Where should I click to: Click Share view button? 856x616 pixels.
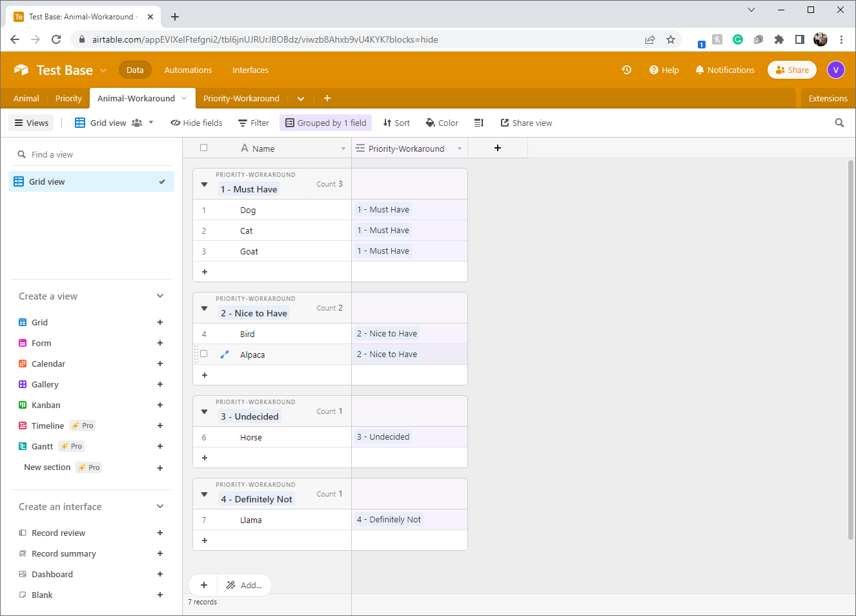[x=527, y=123]
